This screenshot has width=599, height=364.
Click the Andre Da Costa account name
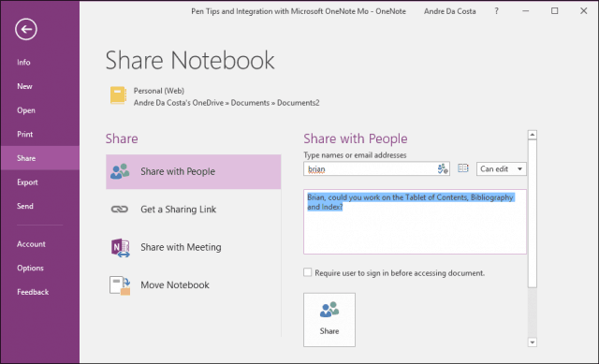(x=449, y=11)
